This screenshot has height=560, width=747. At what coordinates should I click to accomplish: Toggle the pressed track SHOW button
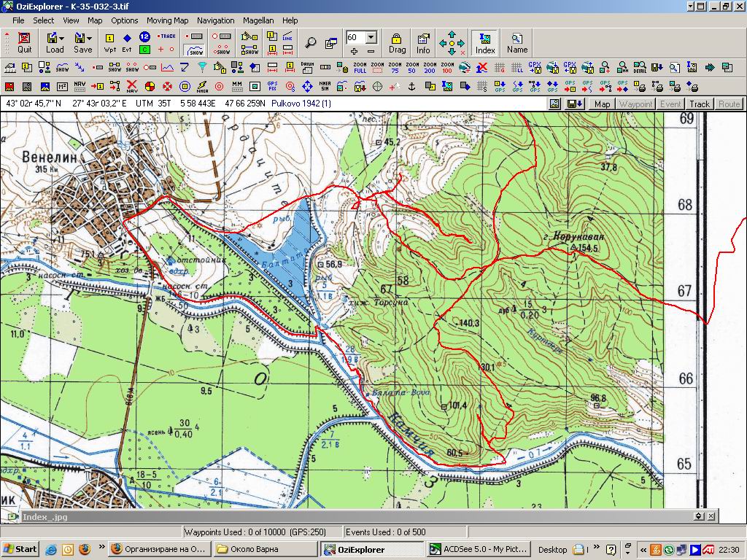194,50
